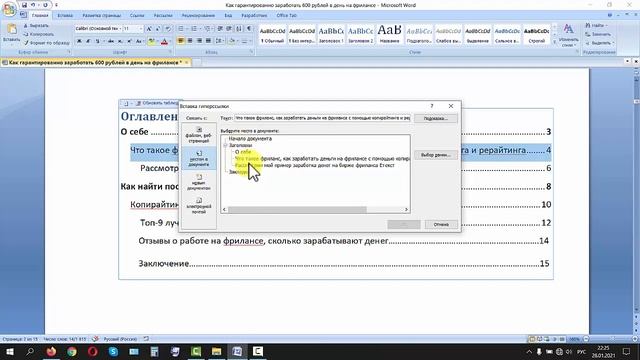The image size is (640, 360).
Task: Align text left in ribbon
Action: pyautogui.click(x=181, y=41)
